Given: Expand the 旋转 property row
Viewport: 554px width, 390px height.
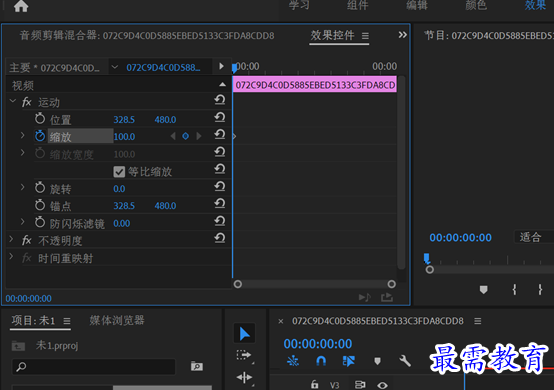Looking at the screenshot, I should point(22,187).
